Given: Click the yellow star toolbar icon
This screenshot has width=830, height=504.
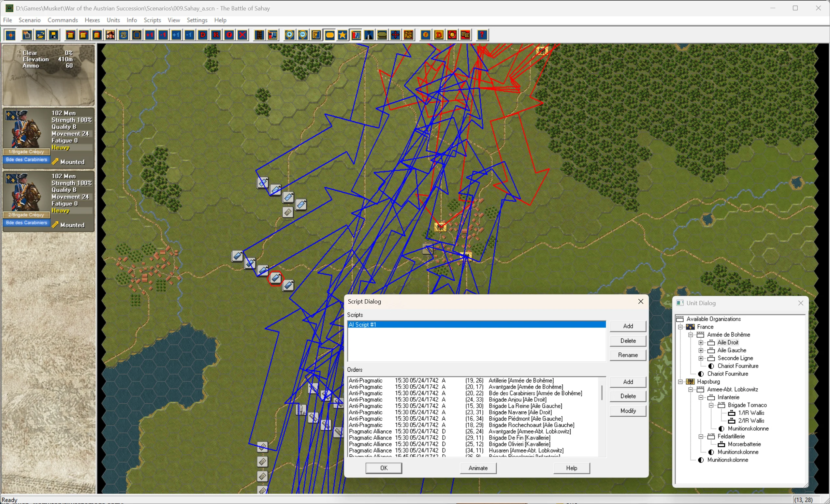Looking at the screenshot, I should pos(342,35).
